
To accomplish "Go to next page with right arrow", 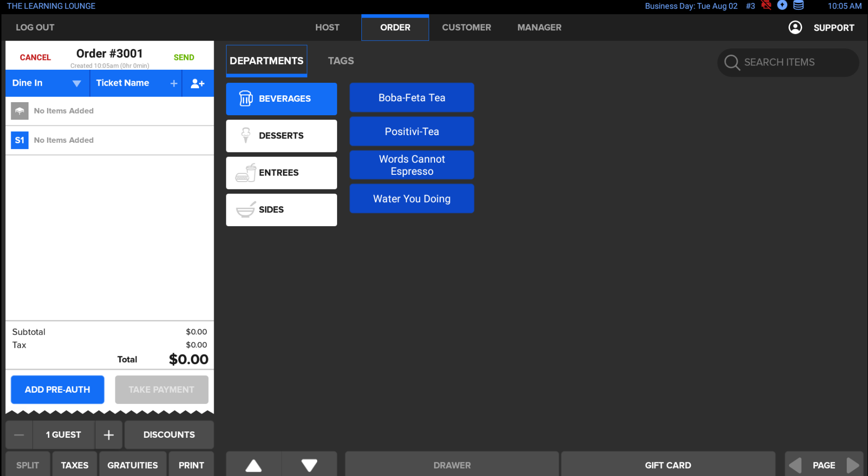I will coord(852,465).
